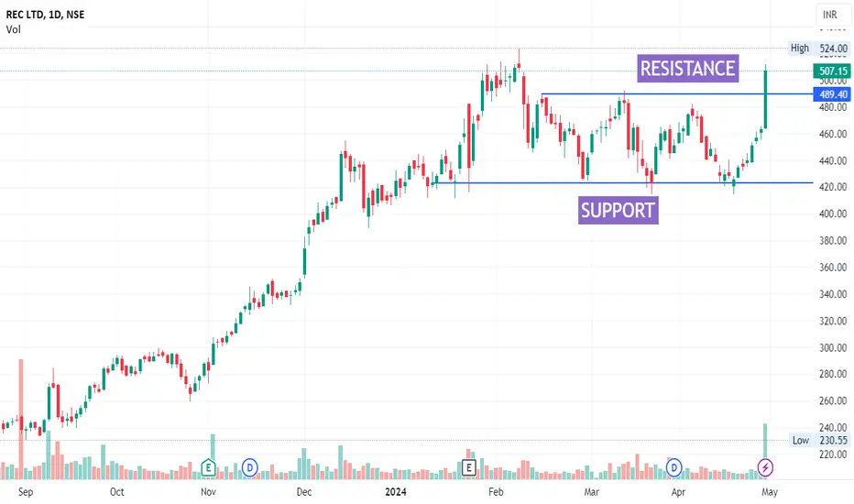Select the High 524.00 price label
Viewport: 854px width, 504px height.
818,49
